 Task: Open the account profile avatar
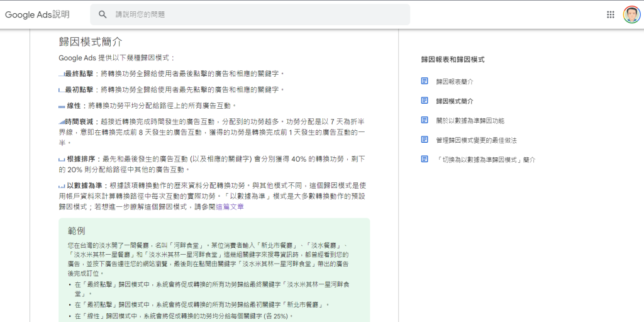(x=631, y=14)
